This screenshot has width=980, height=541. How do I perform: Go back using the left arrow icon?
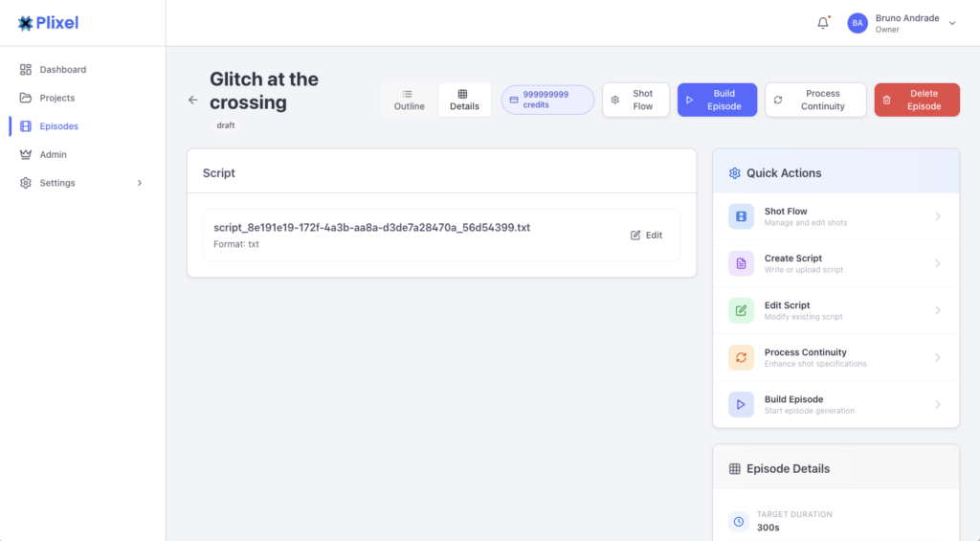point(192,100)
